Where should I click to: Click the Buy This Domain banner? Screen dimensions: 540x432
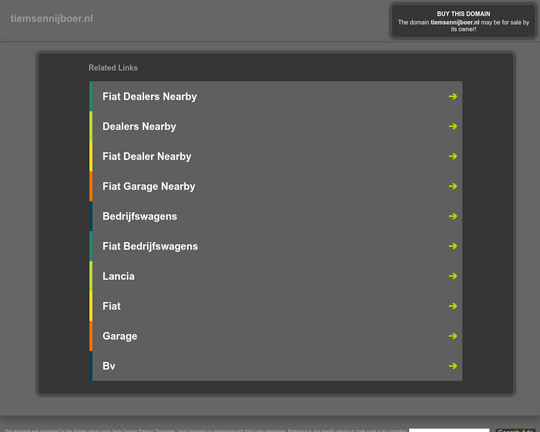(x=463, y=21)
